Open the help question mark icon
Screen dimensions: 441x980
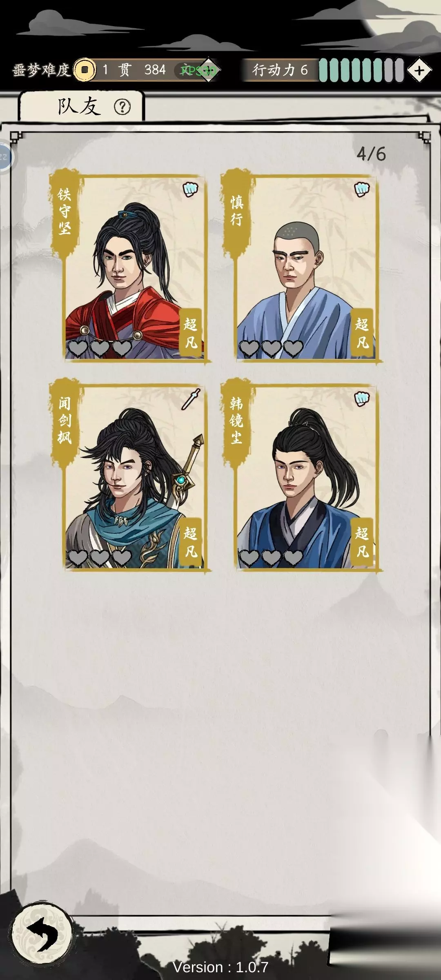coord(122,107)
